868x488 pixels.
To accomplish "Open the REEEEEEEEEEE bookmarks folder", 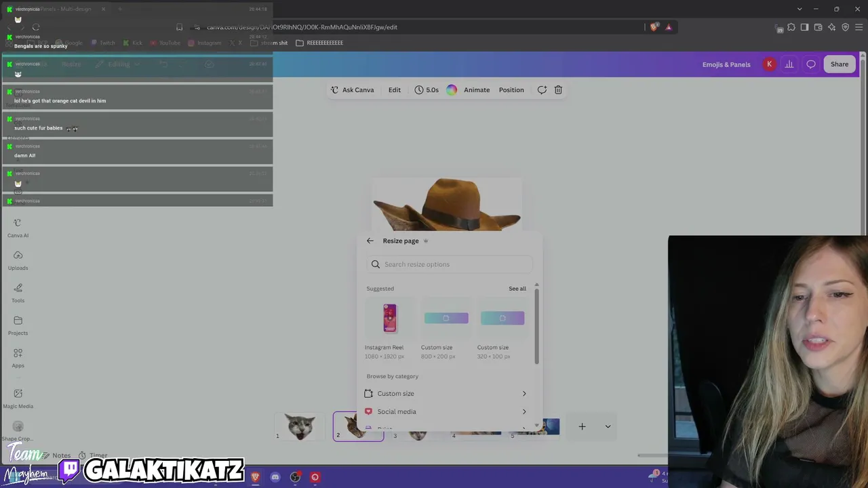I will [319, 43].
